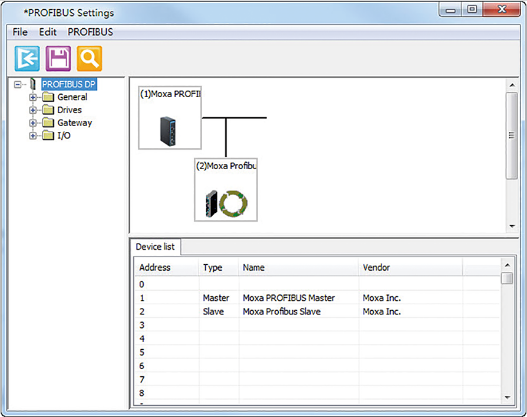This screenshot has width=527, height=417.
Task: Select the General tree item label
Action: tap(72, 97)
